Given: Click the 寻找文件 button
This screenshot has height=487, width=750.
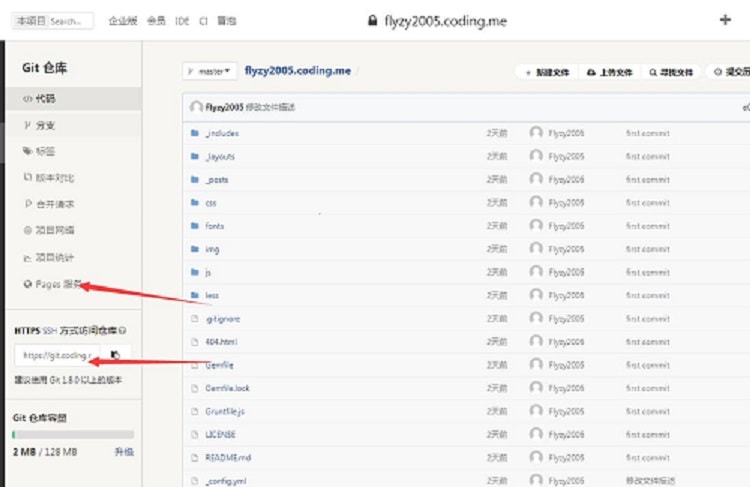Looking at the screenshot, I should (671, 72).
